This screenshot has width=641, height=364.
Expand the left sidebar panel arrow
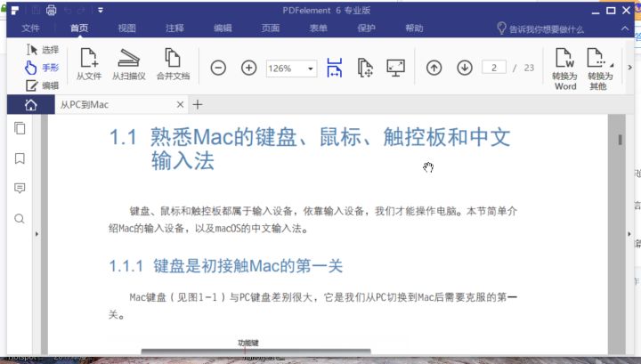click(x=37, y=234)
